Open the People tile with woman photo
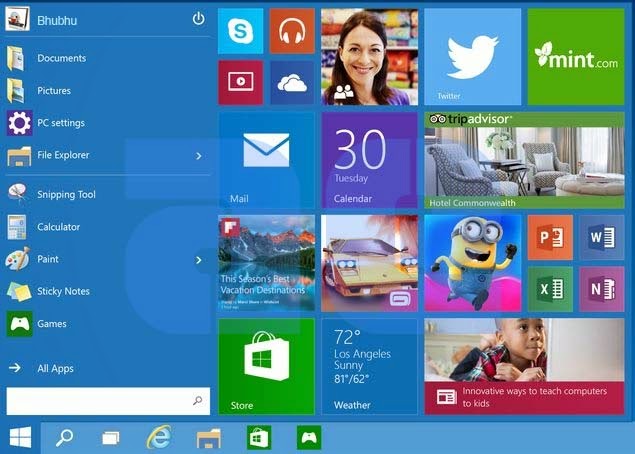Viewport: 635px width, 454px height. [369, 57]
